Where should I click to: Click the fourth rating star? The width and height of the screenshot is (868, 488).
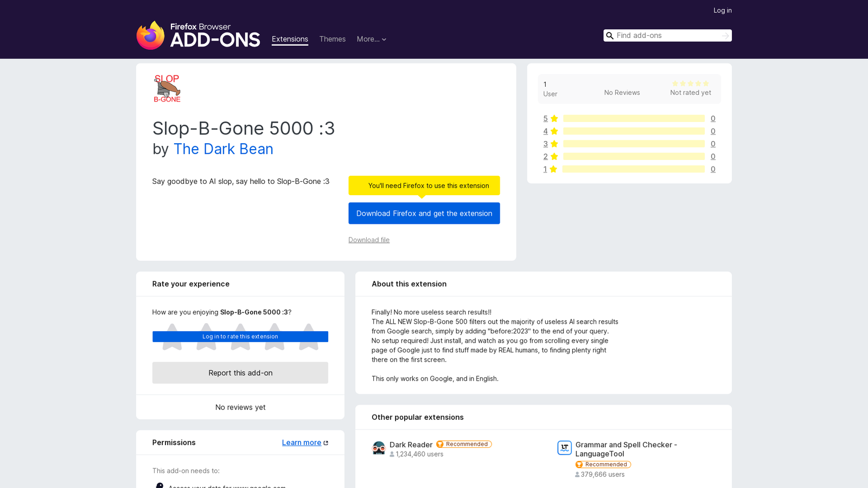pos(275,337)
